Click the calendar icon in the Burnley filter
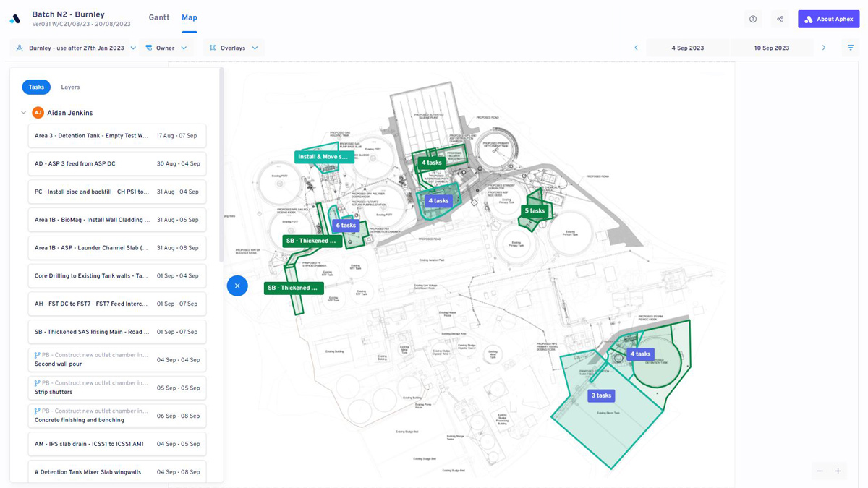The image size is (868, 488). pyautogui.click(x=20, y=47)
